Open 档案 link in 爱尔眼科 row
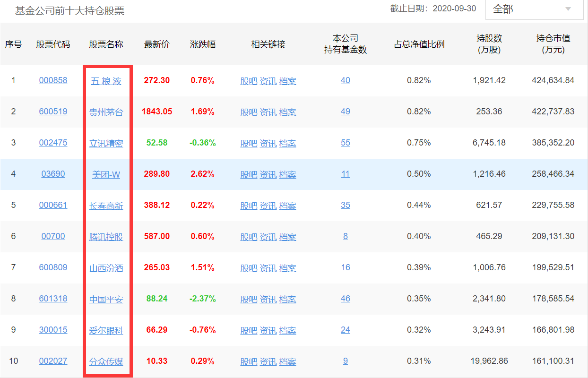Screen dimensions: 588x378 [287, 330]
